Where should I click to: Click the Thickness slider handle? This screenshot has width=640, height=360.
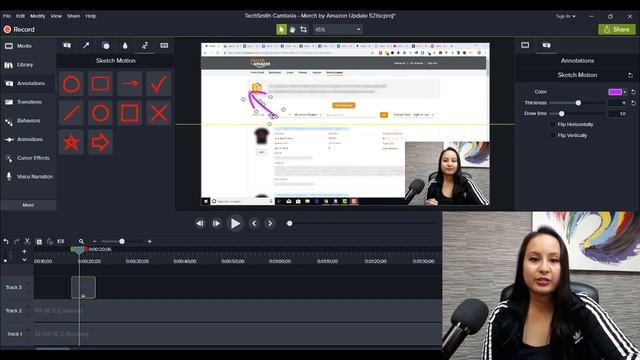(x=578, y=103)
